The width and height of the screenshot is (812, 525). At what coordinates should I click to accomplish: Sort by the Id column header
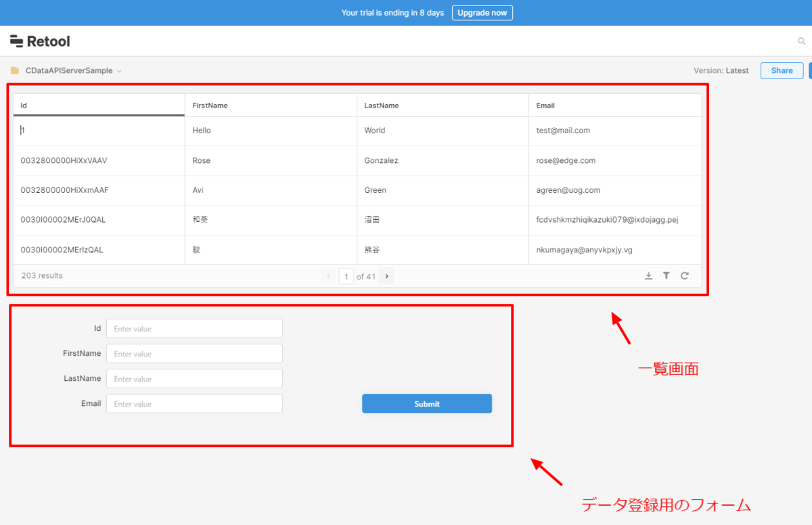(x=99, y=106)
